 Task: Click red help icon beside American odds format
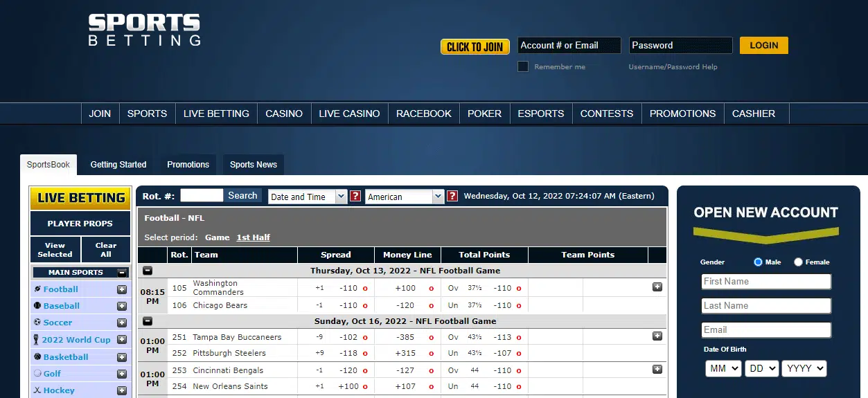pyautogui.click(x=452, y=197)
